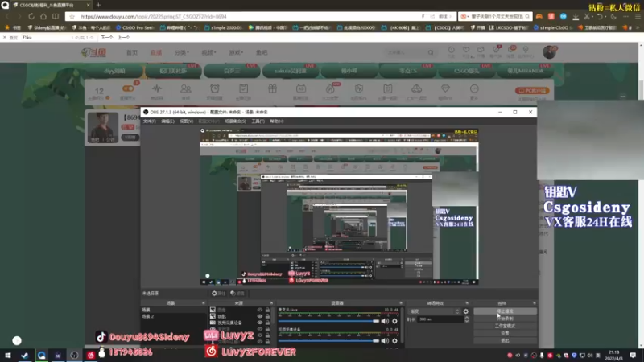
Task: Open gear settings of second mixer channel
Action: 394,340
